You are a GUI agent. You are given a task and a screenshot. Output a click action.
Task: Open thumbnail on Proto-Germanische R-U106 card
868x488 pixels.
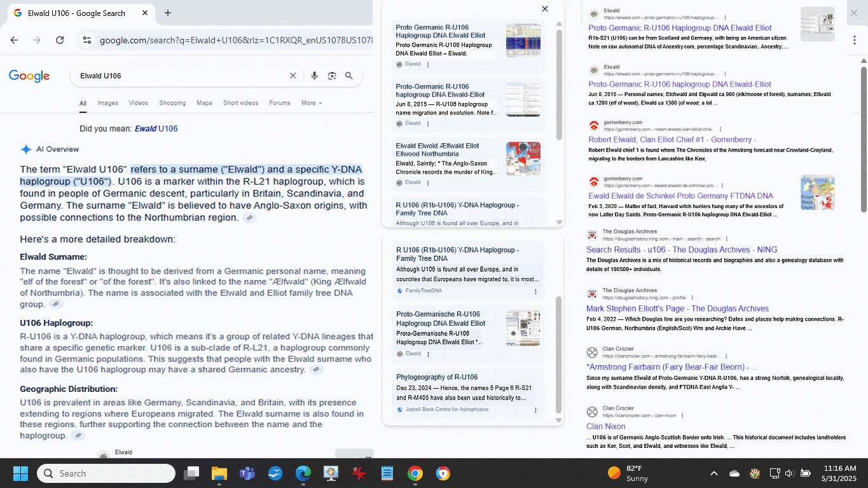point(523,328)
